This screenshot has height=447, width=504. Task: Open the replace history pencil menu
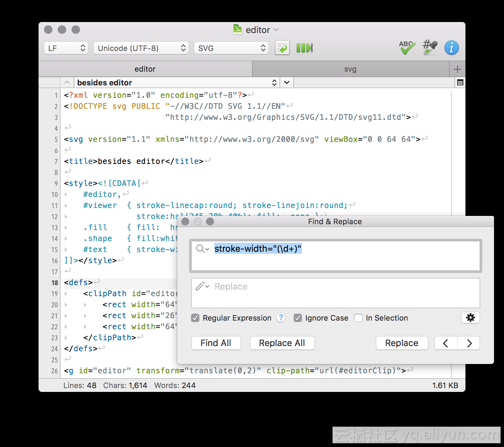[202, 286]
